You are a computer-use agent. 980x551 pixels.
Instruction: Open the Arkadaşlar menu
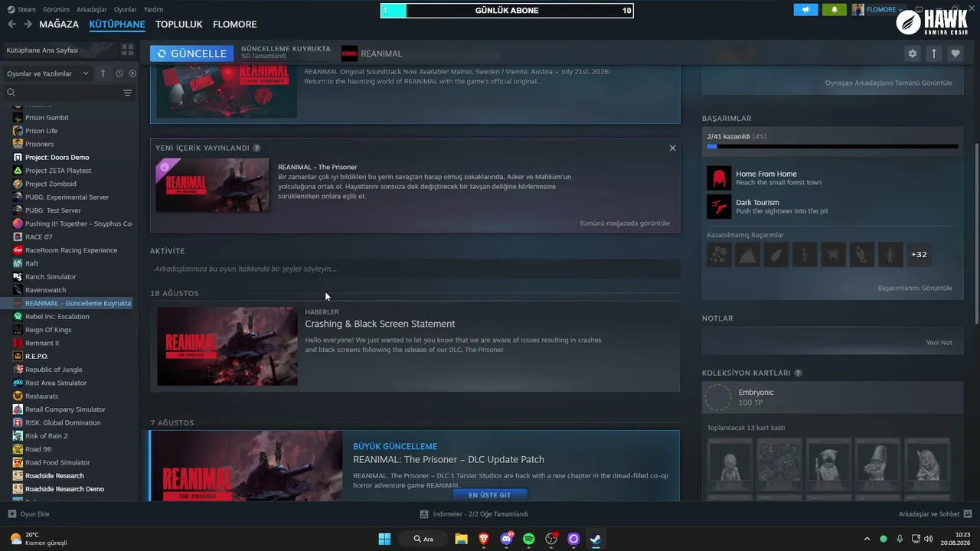(x=90, y=9)
